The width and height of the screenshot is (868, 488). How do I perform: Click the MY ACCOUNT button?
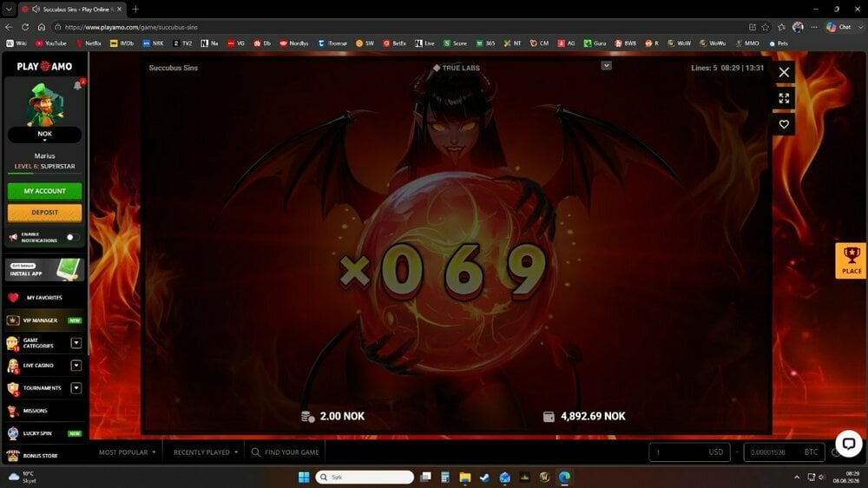[x=45, y=191]
